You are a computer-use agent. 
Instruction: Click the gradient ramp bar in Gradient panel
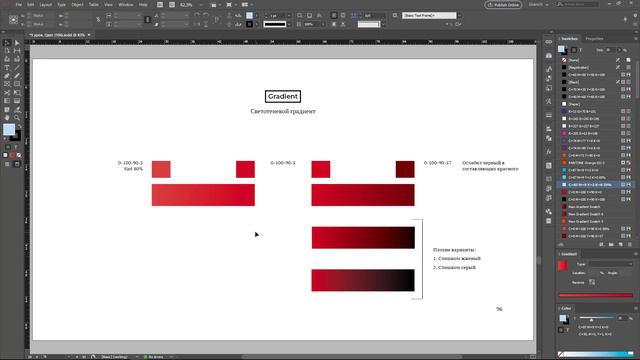pos(596,295)
